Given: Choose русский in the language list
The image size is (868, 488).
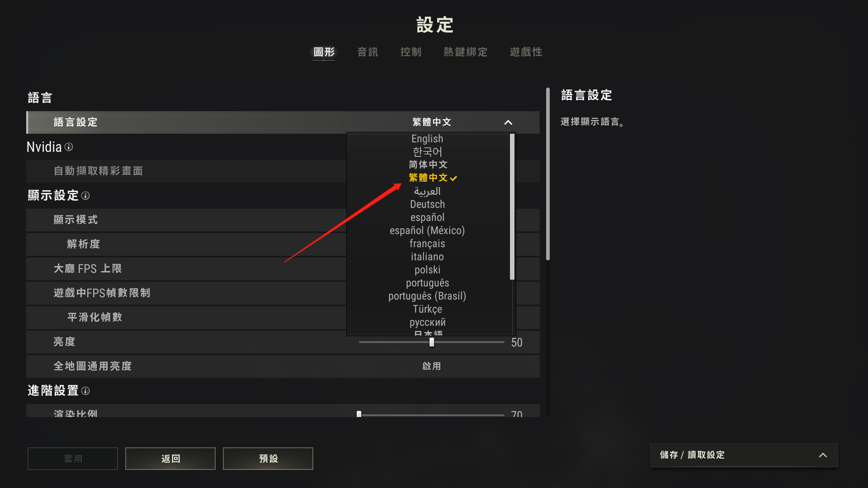Looking at the screenshot, I should (427, 322).
